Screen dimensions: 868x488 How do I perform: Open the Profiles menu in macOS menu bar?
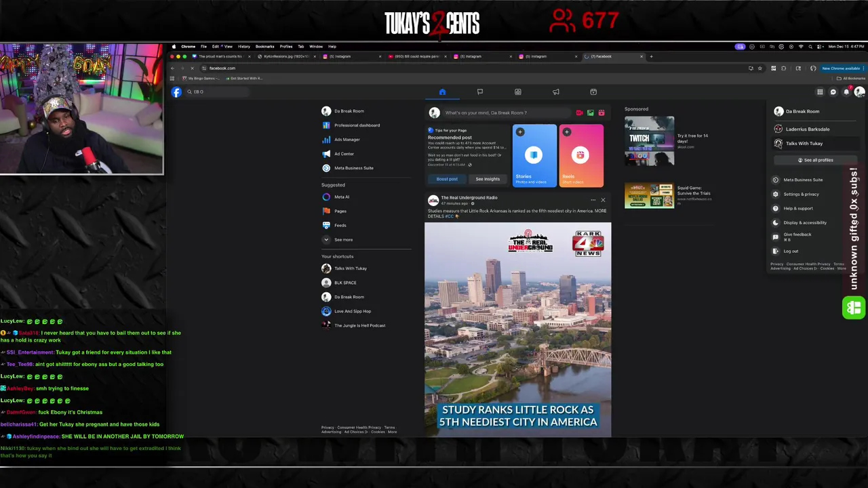[x=286, y=47]
